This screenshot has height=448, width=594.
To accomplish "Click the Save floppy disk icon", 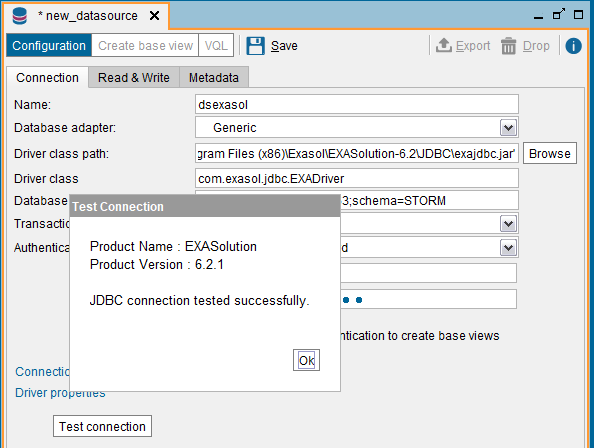I will [255, 46].
